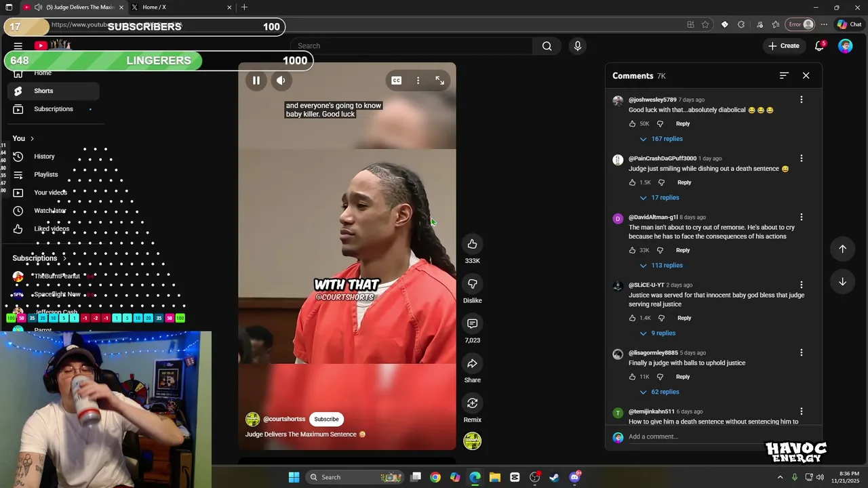868x488 pixels.
Task: Open the Shorts player three-dot menu
Action: point(418,81)
